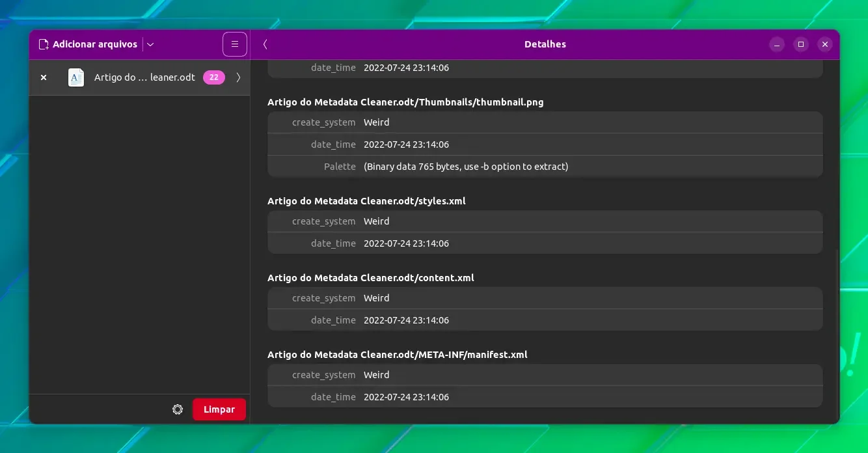Select the Thumbnails/thumbnail.png section heading
The width and height of the screenshot is (868, 453).
coord(405,102)
